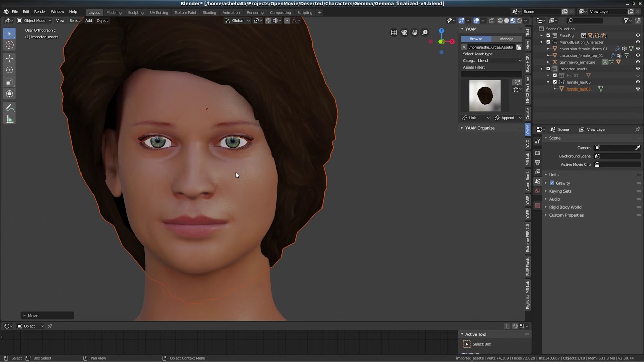644x362 pixels.
Task: Expand the Keying Sets panel
Action: pyautogui.click(x=560, y=191)
